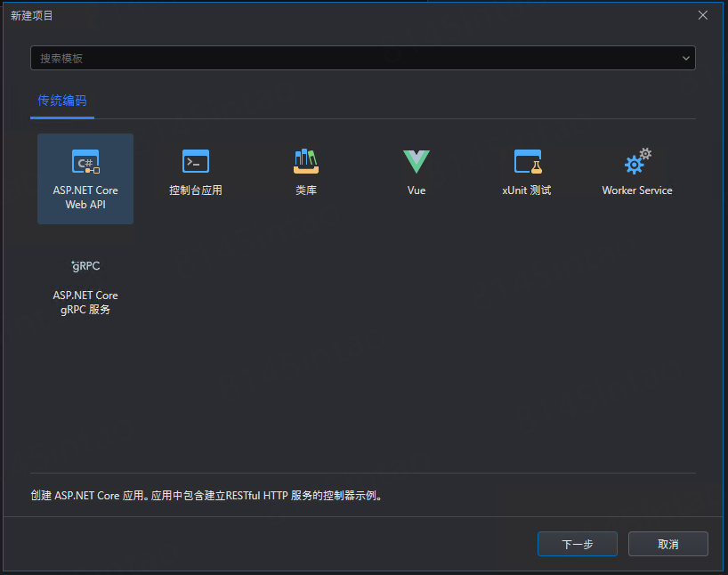Click the "控制台应用" label
Viewport: 728px width, 575px height.
pos(196,190)
